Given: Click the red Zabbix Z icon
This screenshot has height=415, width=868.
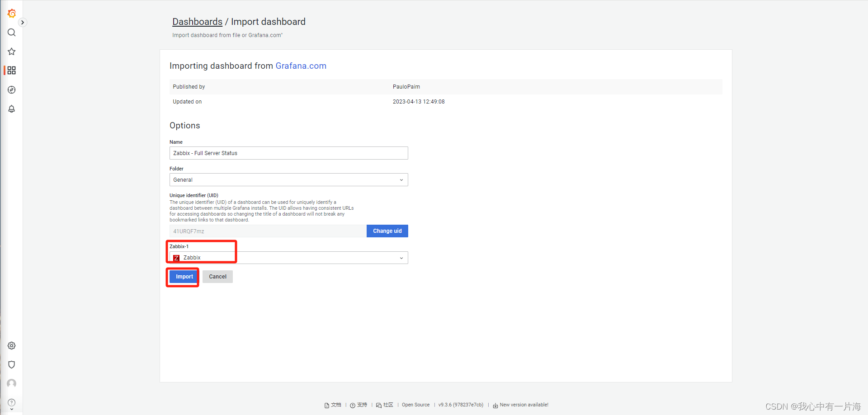Looking at the screenshot, I should [x=177, y=258].
